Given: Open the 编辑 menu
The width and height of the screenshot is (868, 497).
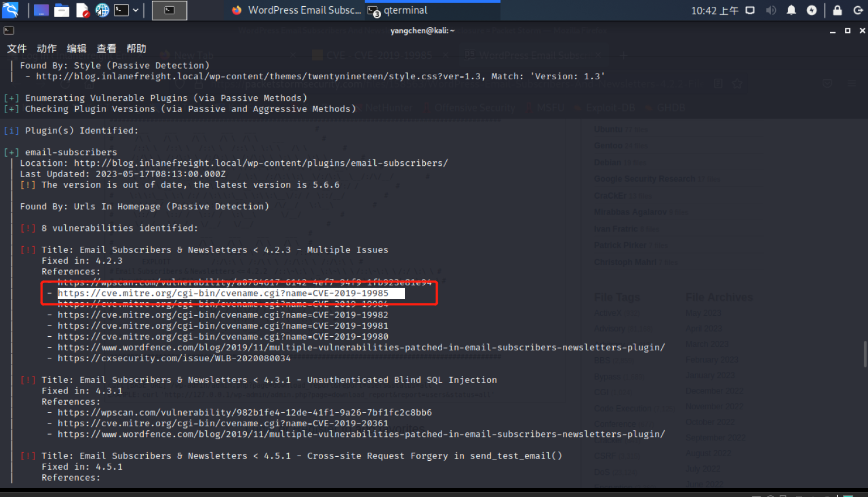Looking at the screenshot, I should (76, 49).
